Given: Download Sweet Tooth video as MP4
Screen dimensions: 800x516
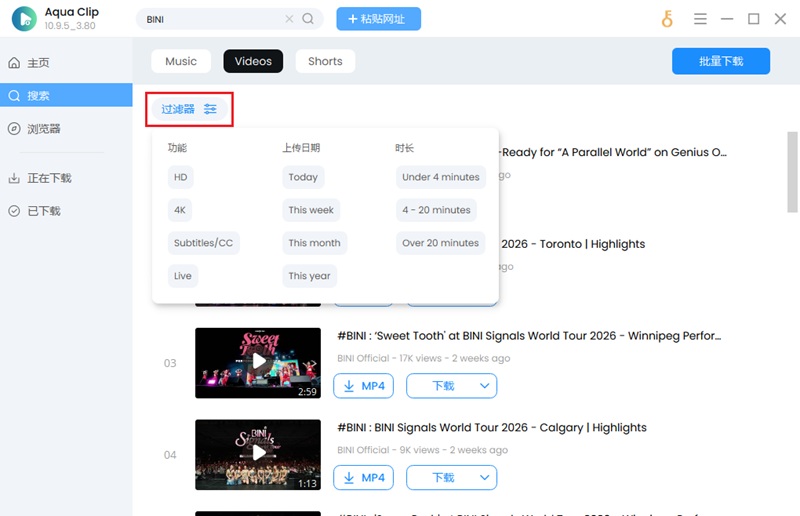Looking at the screenshot, I should point(363,386).
